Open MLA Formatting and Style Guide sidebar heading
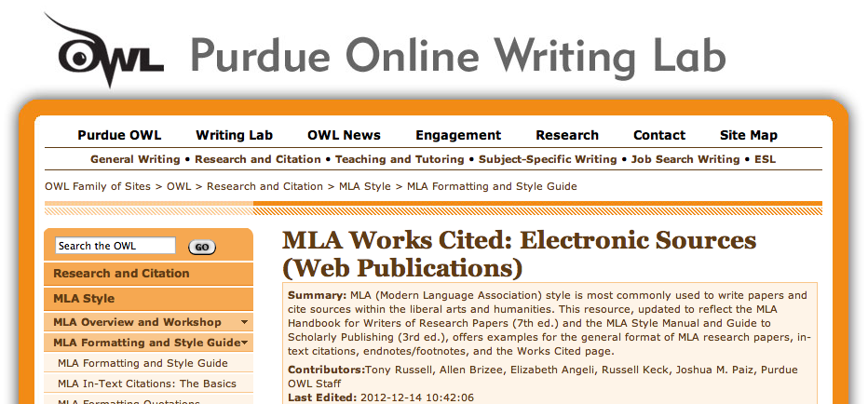 click(147, 343)
